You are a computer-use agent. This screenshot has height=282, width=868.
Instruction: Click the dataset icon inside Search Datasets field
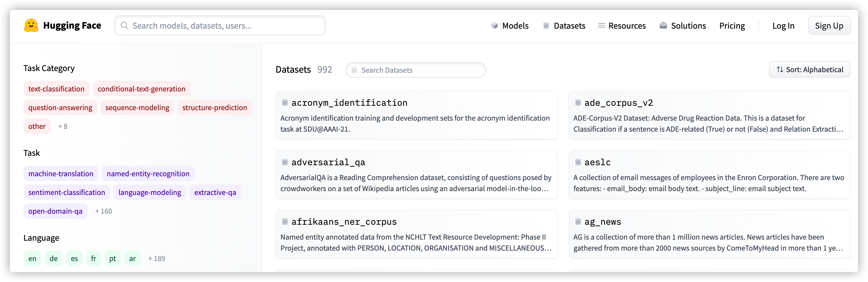[x=354, y=70]
